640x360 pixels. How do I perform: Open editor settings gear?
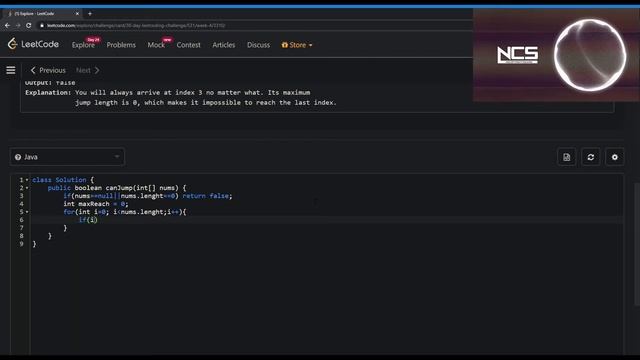click(615, 157)
